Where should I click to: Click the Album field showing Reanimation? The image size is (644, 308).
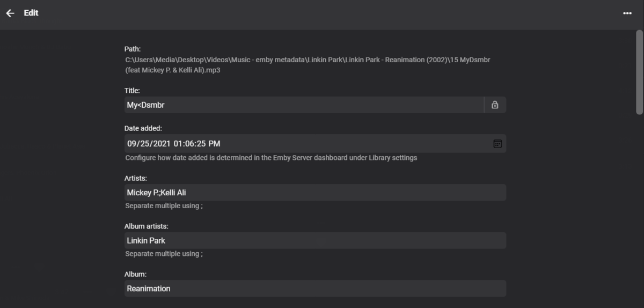click(x=315, y=289)
